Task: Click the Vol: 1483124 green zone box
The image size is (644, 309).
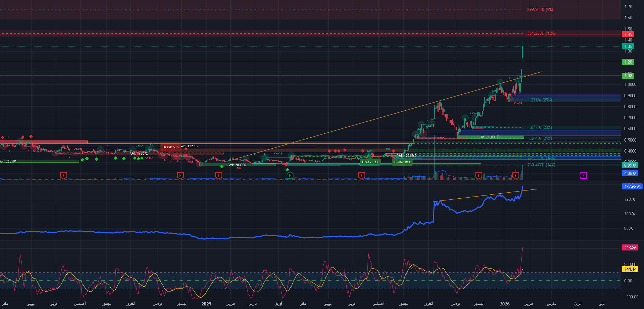Action: click(490, 137)
